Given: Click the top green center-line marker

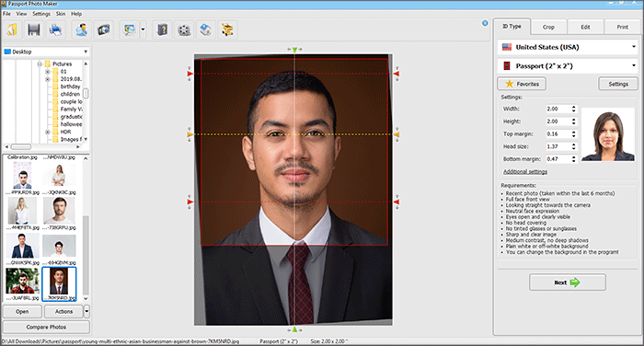Looking at the screenshot, I should tap(294, 50).
